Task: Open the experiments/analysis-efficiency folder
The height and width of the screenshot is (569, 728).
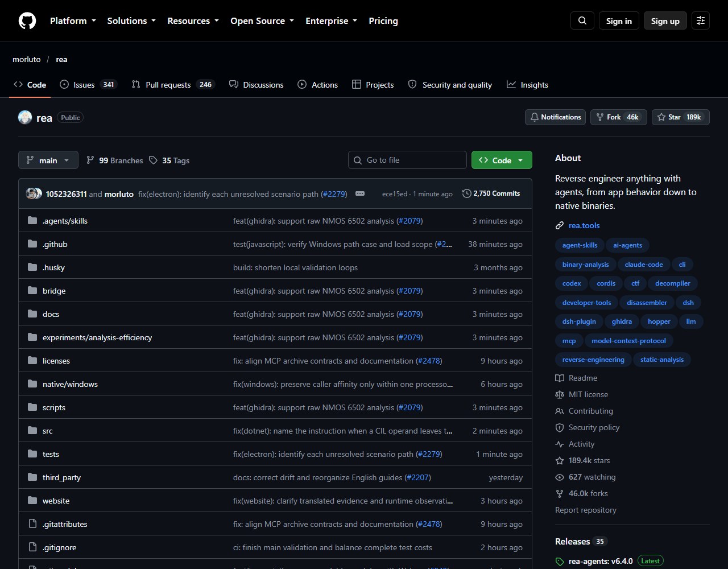Action: click(x=97, y=337)
